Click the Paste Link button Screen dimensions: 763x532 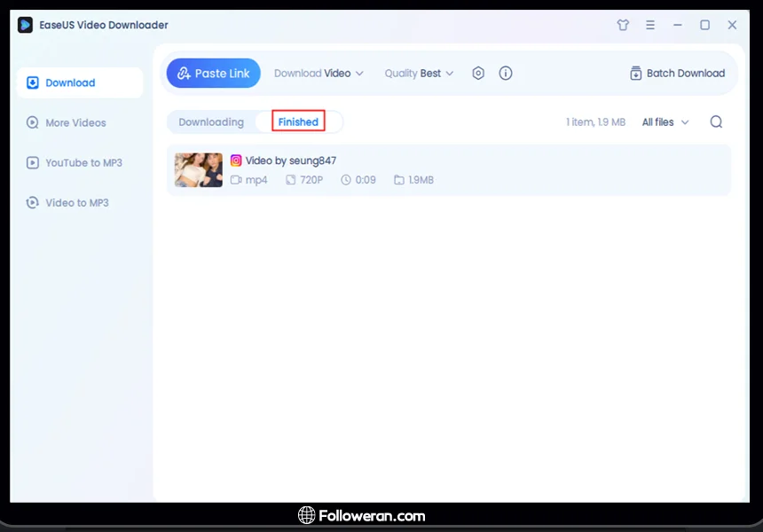pyautogui.click(x=214, y=74)
